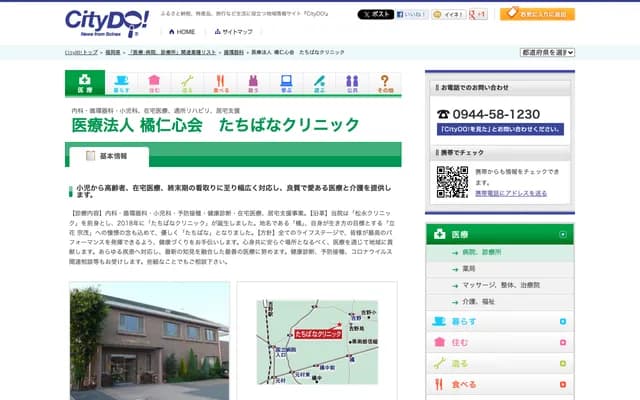The width and height of the screenshot is (640, 400).
Task: Click the 循環器科 breadcrumb link
Action: [233, 52]
